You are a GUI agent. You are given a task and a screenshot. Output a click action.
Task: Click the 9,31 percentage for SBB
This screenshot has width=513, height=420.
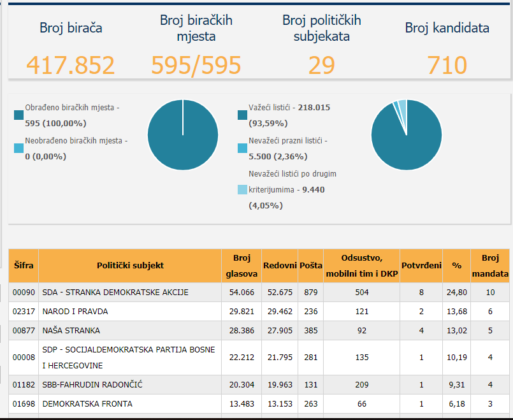click(457, 385)
